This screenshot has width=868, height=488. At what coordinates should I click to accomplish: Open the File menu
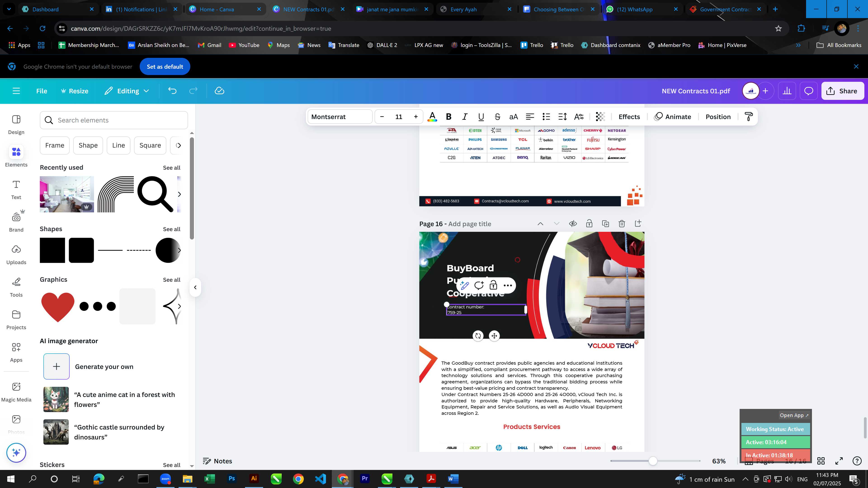[x=42, y=91]
